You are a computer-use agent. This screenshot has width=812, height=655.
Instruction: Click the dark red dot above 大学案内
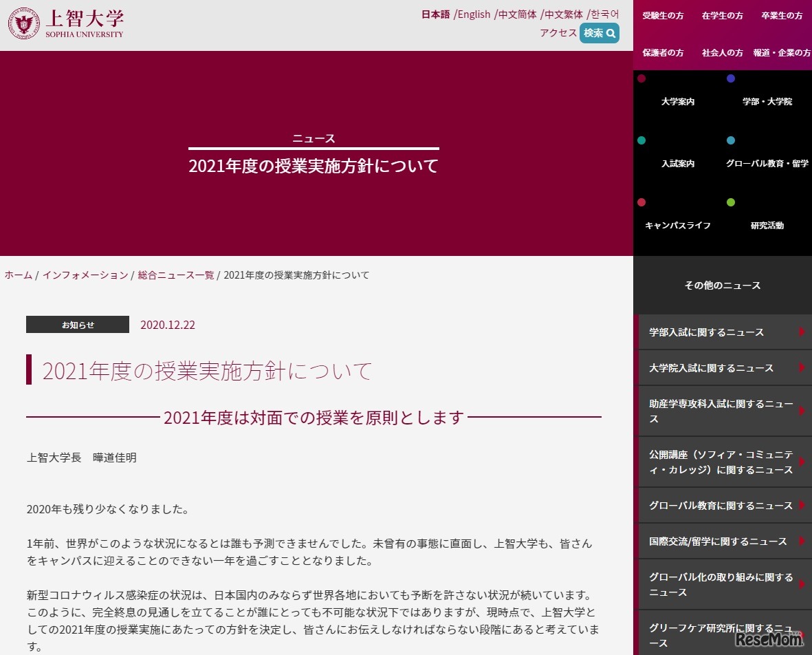641,78
